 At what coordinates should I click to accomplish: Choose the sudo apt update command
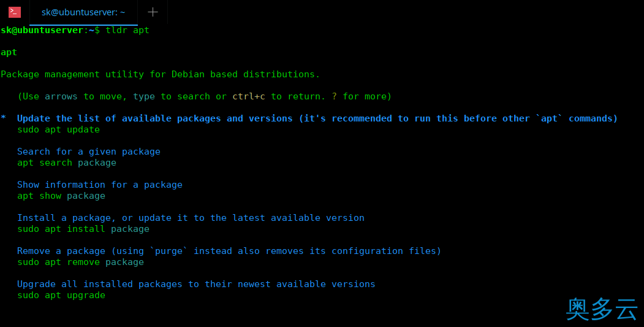tap(58, 129)
